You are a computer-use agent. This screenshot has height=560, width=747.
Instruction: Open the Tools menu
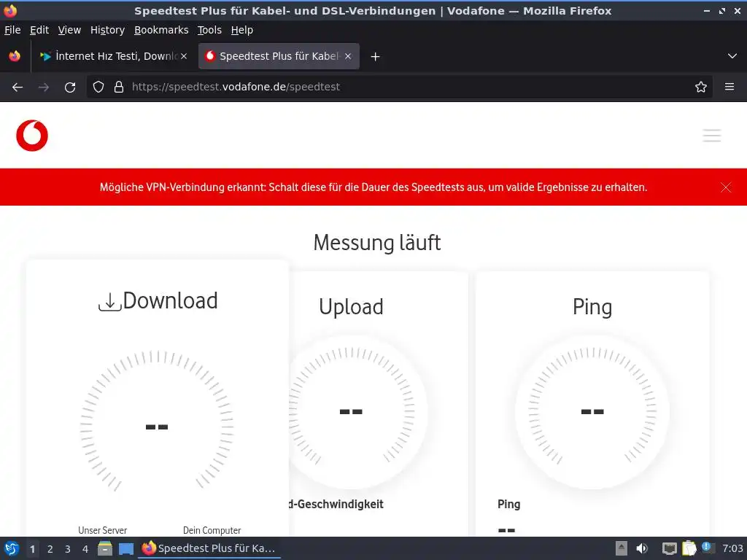[209, 30]
